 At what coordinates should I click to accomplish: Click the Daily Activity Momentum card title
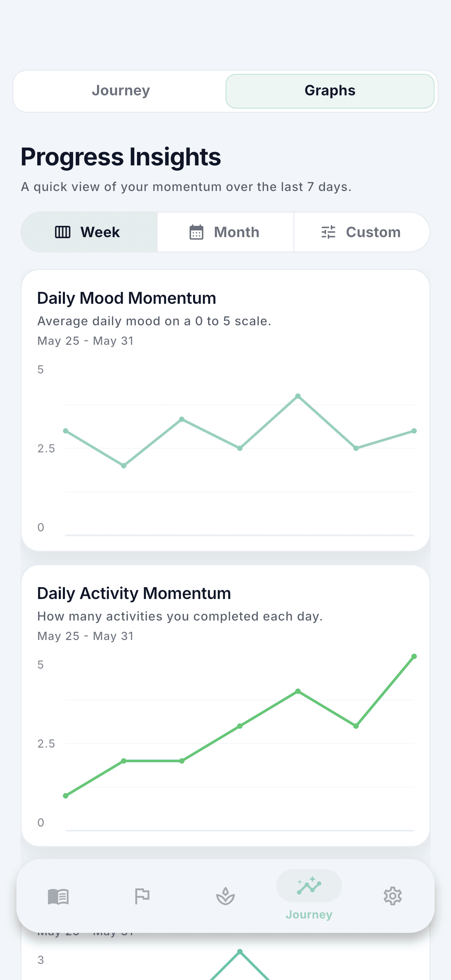coord(134,593)
